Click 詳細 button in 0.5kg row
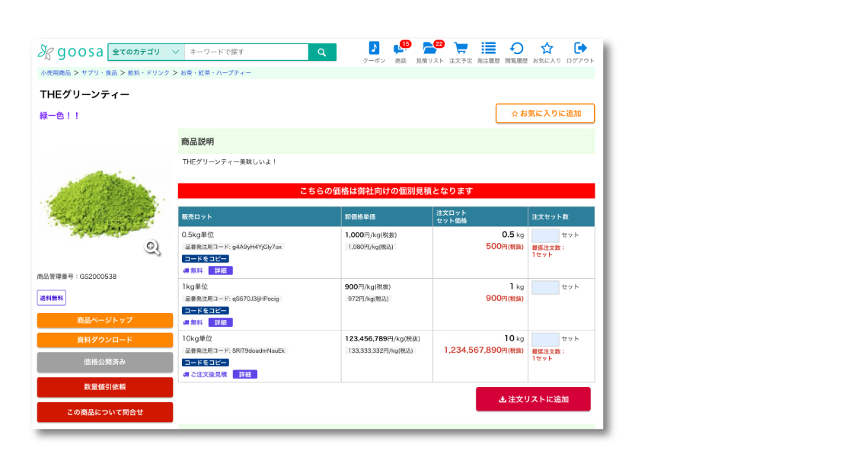This screenshot has width=868, height=454. point(221,270)
